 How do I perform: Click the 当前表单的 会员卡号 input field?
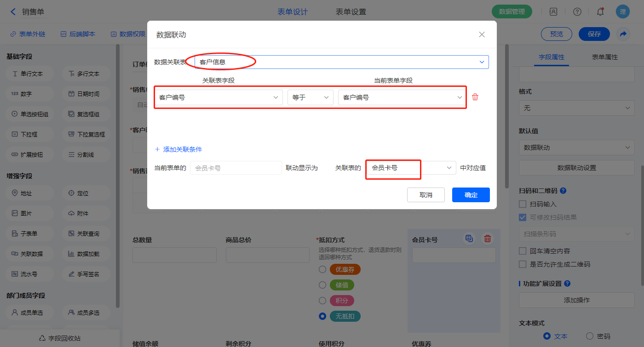[x=236, y=168]
